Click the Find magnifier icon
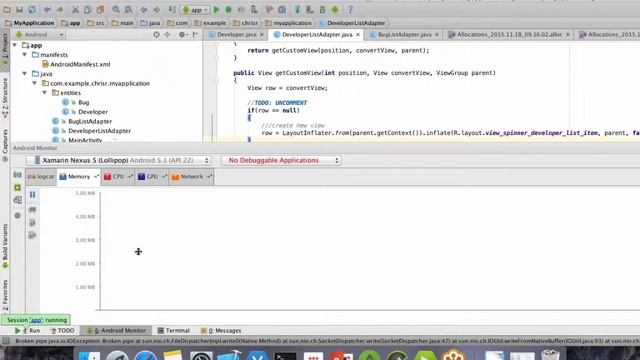Screen dimensions: 640x360 [116, 9]
